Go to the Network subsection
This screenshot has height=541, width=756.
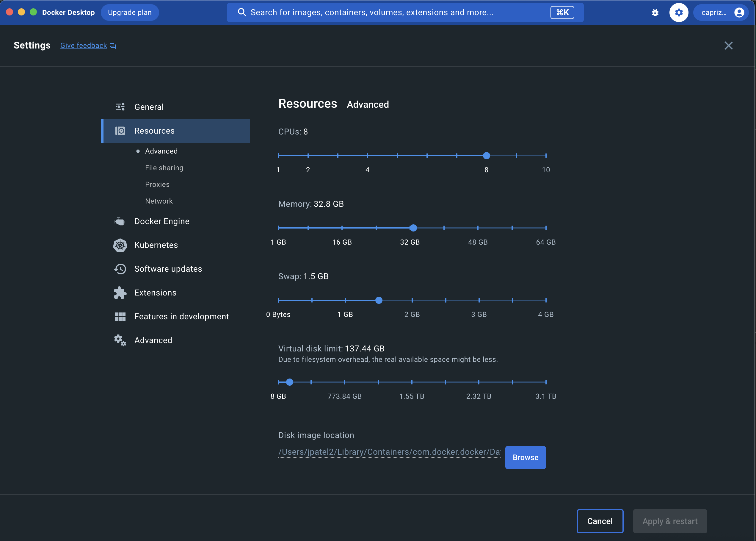click(159, 201)
